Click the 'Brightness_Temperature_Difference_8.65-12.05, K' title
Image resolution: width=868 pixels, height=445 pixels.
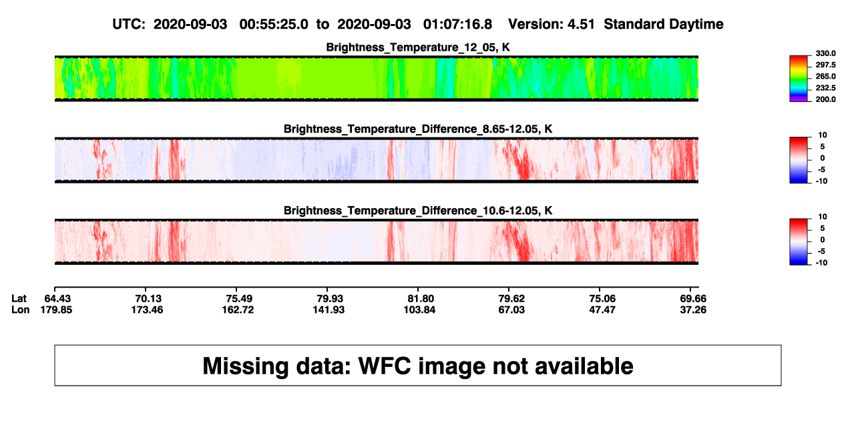418,129
